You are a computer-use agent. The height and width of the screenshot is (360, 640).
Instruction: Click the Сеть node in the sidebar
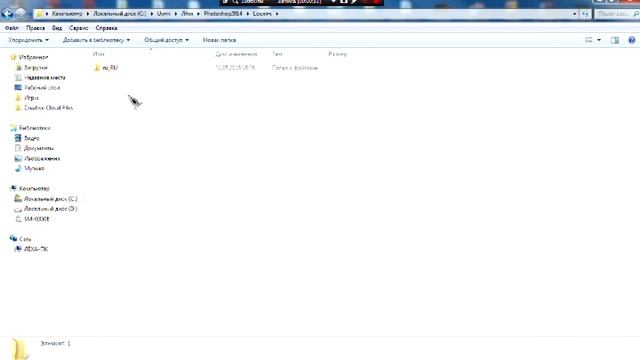tap(25, 239)
